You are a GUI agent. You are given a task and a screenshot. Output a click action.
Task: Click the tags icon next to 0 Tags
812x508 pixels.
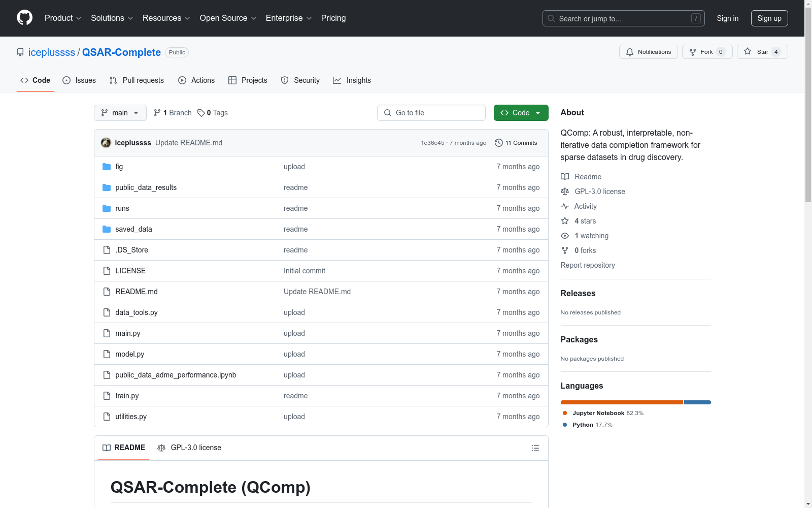pyautogui.click(x=201, y=113)
